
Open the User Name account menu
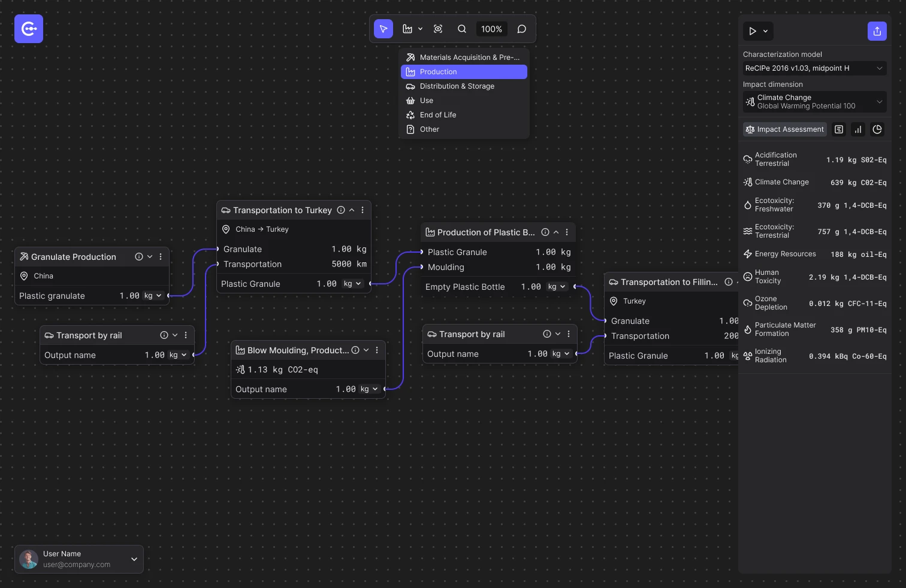point(79,559)
